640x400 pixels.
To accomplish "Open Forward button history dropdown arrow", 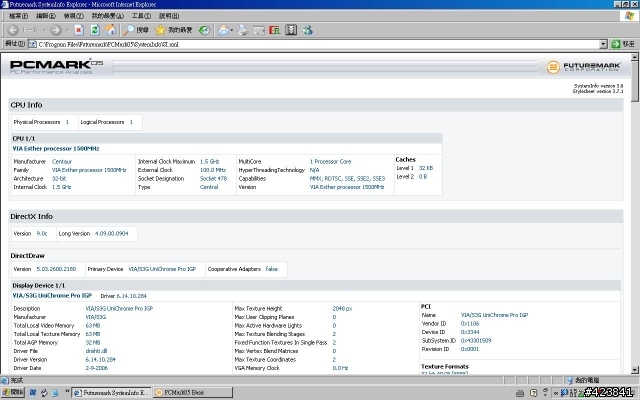I will 67,30.
